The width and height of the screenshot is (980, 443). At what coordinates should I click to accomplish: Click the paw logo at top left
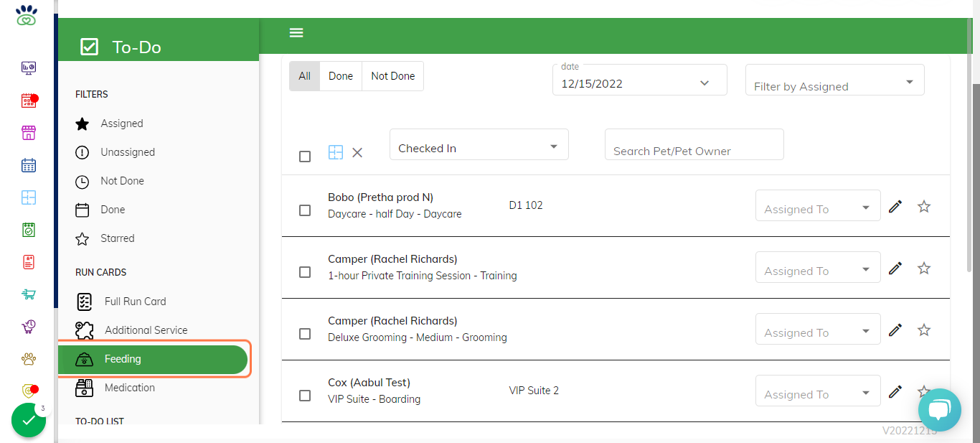click(x=27, y=16)
